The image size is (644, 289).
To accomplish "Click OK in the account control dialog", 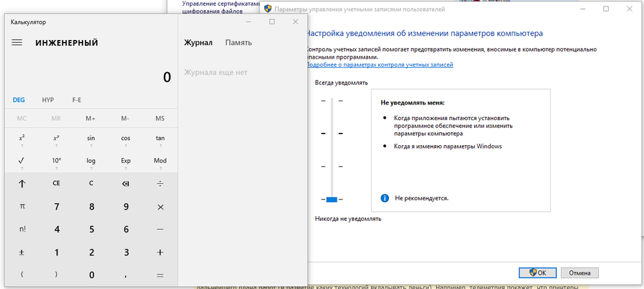I will [x=537, y=272].
